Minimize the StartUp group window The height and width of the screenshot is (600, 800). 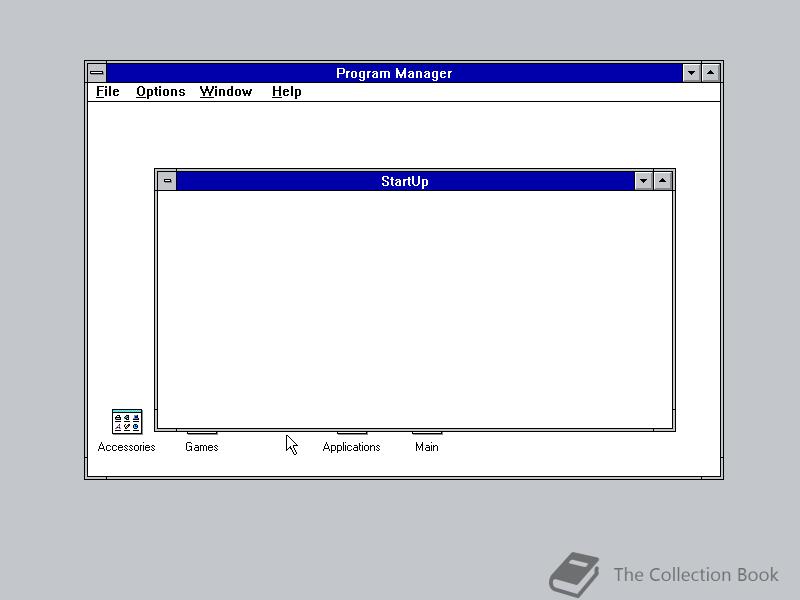(643, 181)
